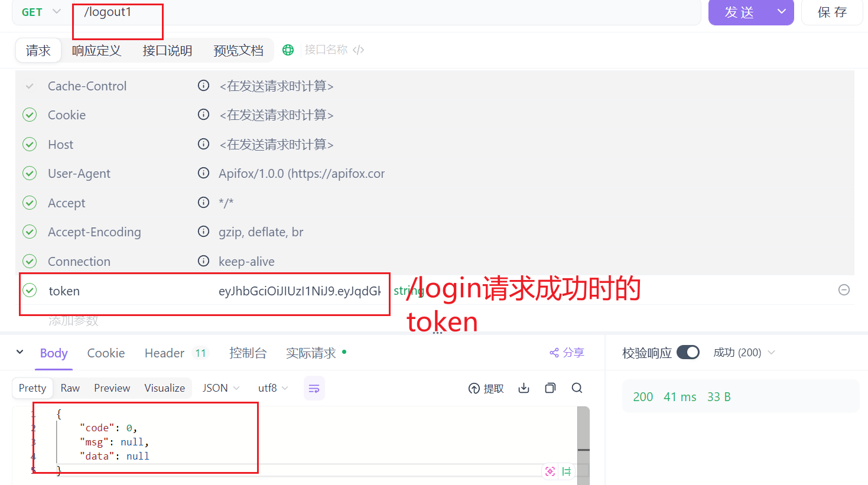The image size is (868, 485).
Task: Share the response using 分享 link
Action: (x=565, y=352)
